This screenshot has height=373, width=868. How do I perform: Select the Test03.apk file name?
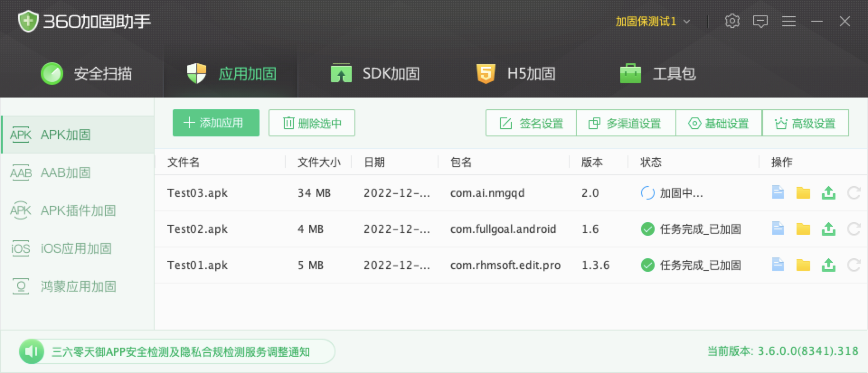(x=197, y=193)
